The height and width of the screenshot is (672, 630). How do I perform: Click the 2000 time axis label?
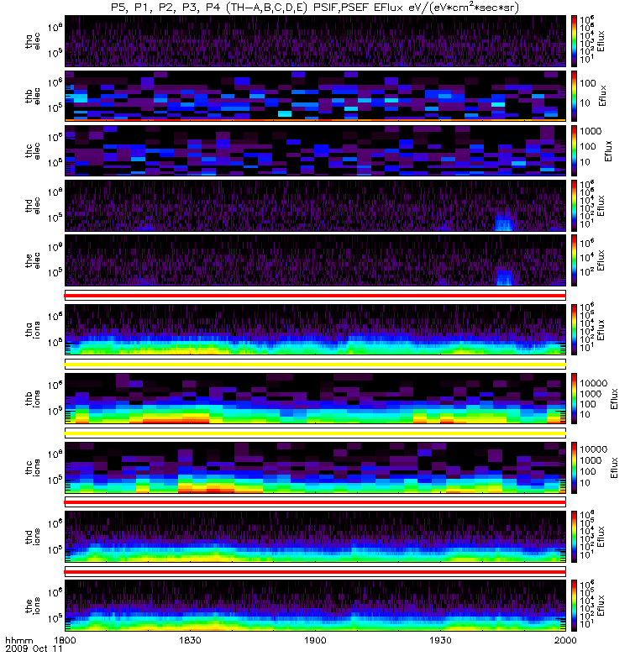click(565, 640)
